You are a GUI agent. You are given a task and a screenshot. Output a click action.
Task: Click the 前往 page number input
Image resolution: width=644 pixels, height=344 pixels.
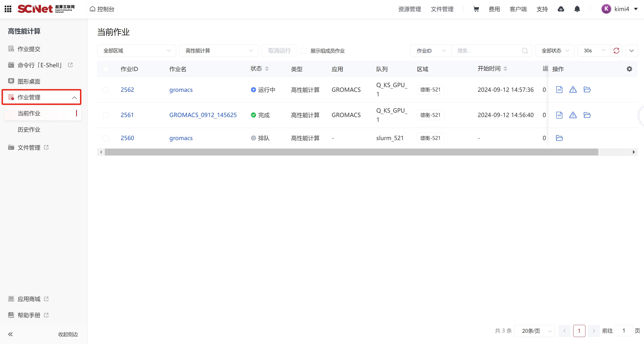[623, 331]
